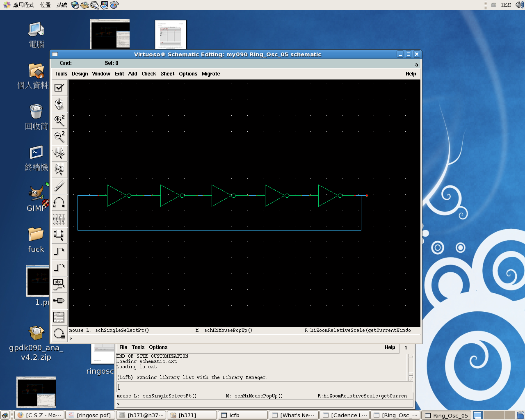
Task: Select the Zoom Out 2x tool
Action: [59, 137]
